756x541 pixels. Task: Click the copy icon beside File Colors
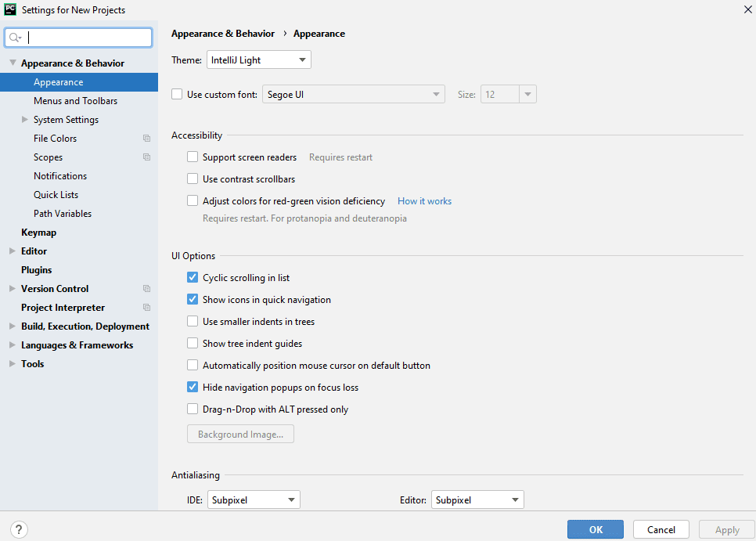(x=146, y=139)
